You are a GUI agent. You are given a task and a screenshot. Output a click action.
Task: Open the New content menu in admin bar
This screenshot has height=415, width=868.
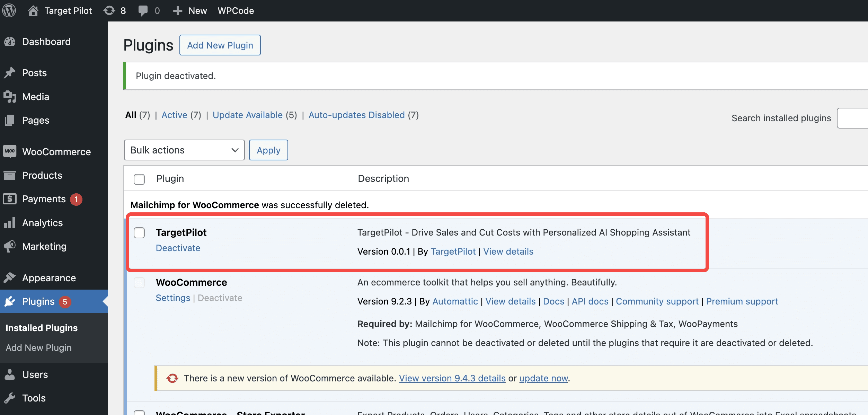click(x=190, y=11)
